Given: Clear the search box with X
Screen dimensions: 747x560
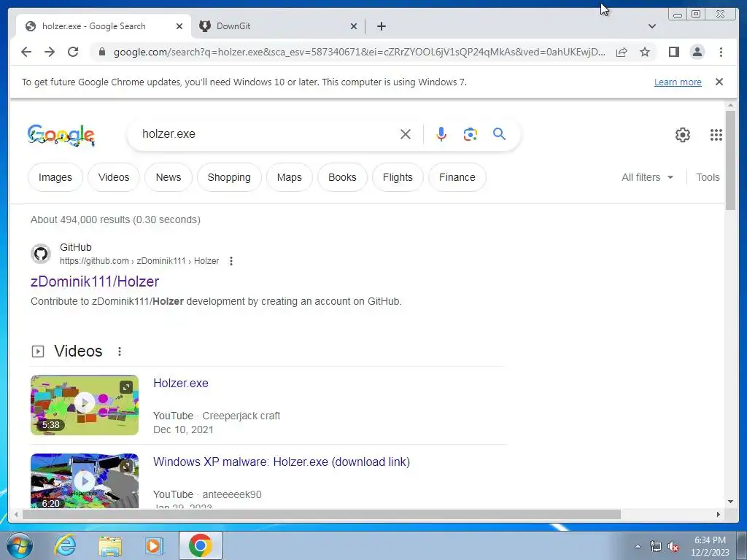Looking at the screenshot, I should 406,134.
